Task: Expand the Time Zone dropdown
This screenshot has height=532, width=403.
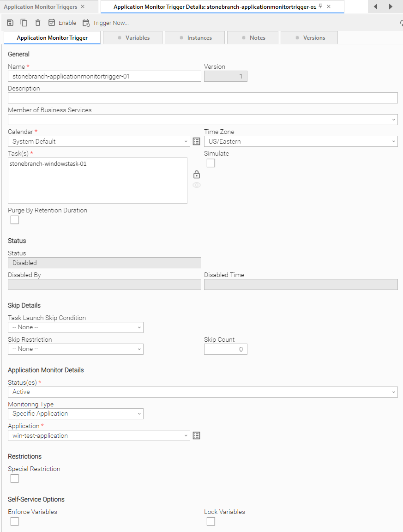Action: pos(301,141)
